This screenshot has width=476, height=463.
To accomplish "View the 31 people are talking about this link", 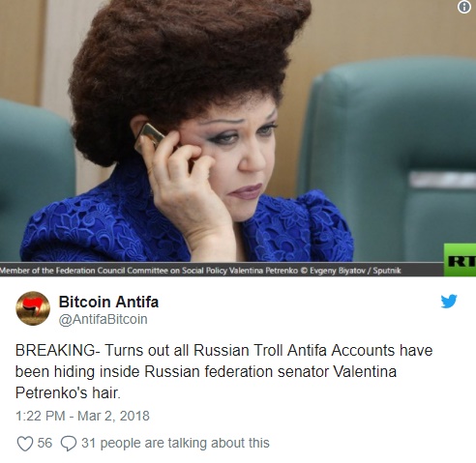I will [x=175, y=443].
